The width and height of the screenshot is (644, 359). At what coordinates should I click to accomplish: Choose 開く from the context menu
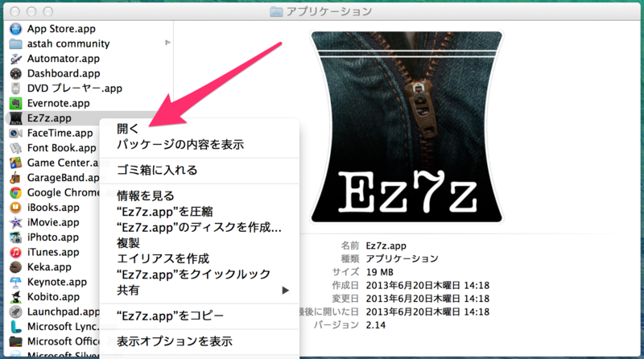(x=128, y=129)
